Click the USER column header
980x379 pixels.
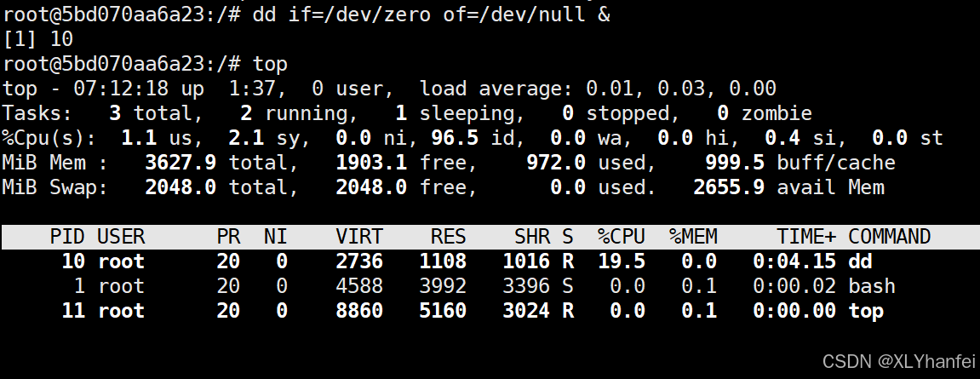tap(121, 237)
